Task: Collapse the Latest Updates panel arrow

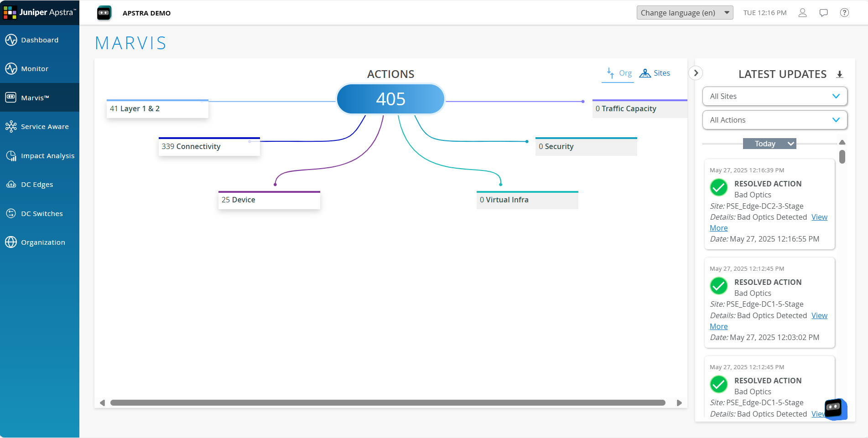Action: click(696, 73)
